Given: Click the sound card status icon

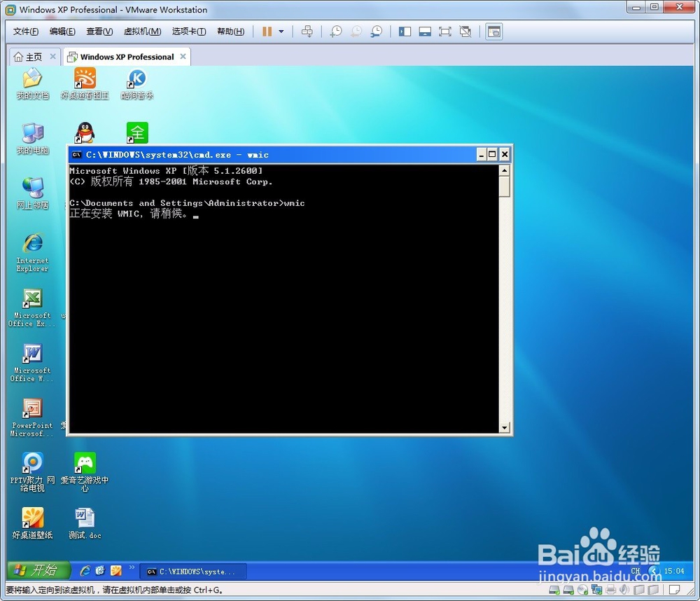Looking at the screenshot, I should pos(624,590).
